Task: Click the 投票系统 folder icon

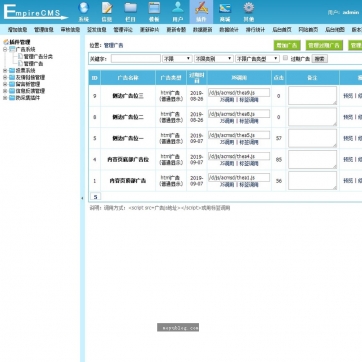Action: (x=12, y=70)
